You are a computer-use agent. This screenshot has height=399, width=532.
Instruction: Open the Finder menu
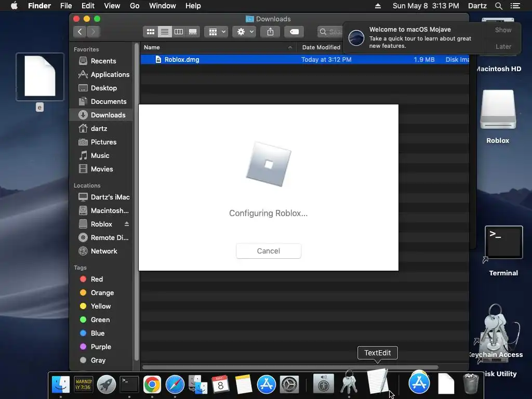click(x=39, y=6)
